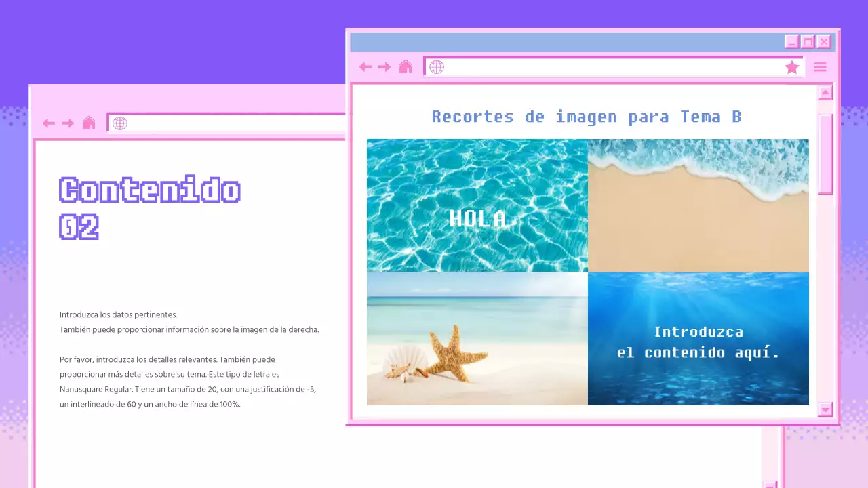Viewport: 868px width, 488px height.
Task: Select the turquoise water image labeled HOLA
Action: point(477,205)
